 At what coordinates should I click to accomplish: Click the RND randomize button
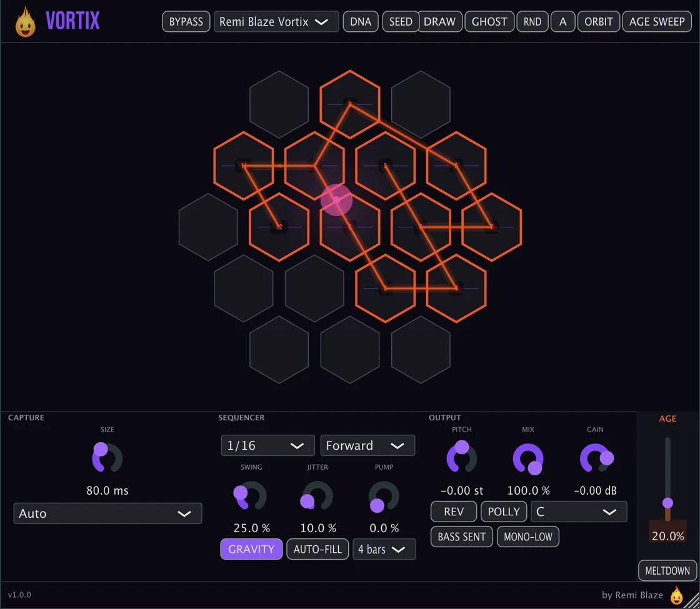click(532, 21)
